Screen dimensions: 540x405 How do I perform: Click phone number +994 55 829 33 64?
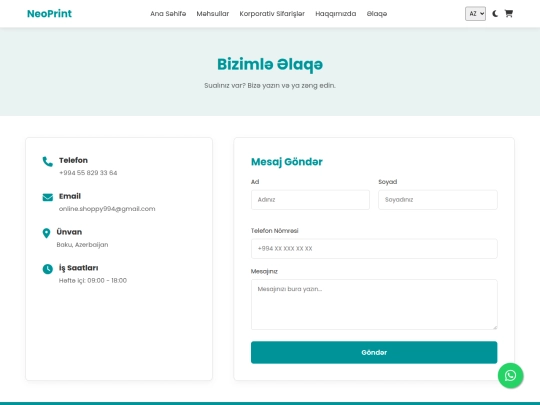(x=88, y=173)
